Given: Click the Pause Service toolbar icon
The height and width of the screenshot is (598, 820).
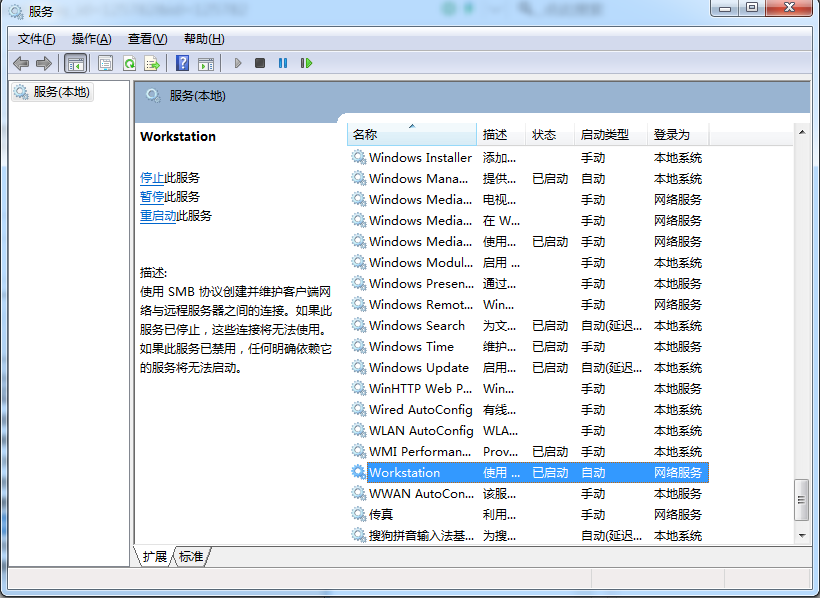Looking at the screenshot, I should pyautogui.click(x=283, y=63).
